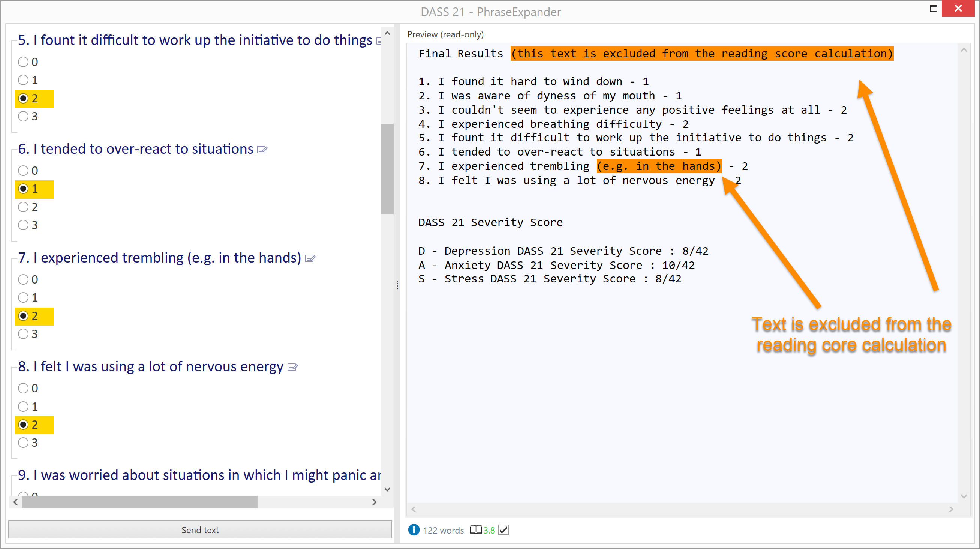Click the form's horizontal scrollbar left arrow
Viewport: 980px width, 549px height.
coord(15,502)
